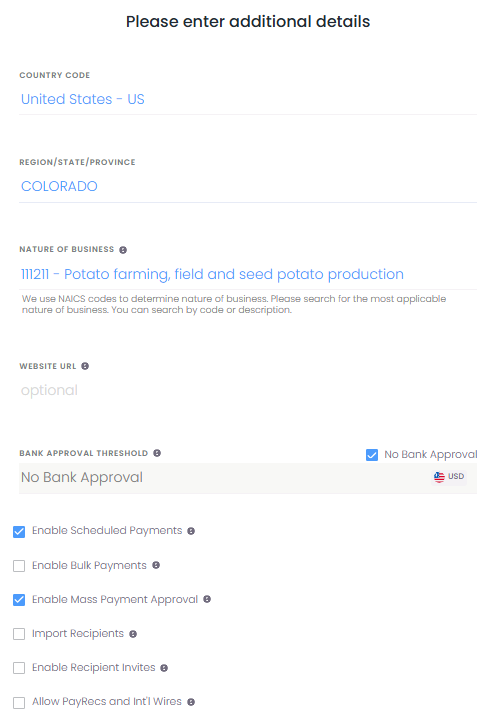Check Allow PayRecs and Int'l Wires

pos(19,703)
